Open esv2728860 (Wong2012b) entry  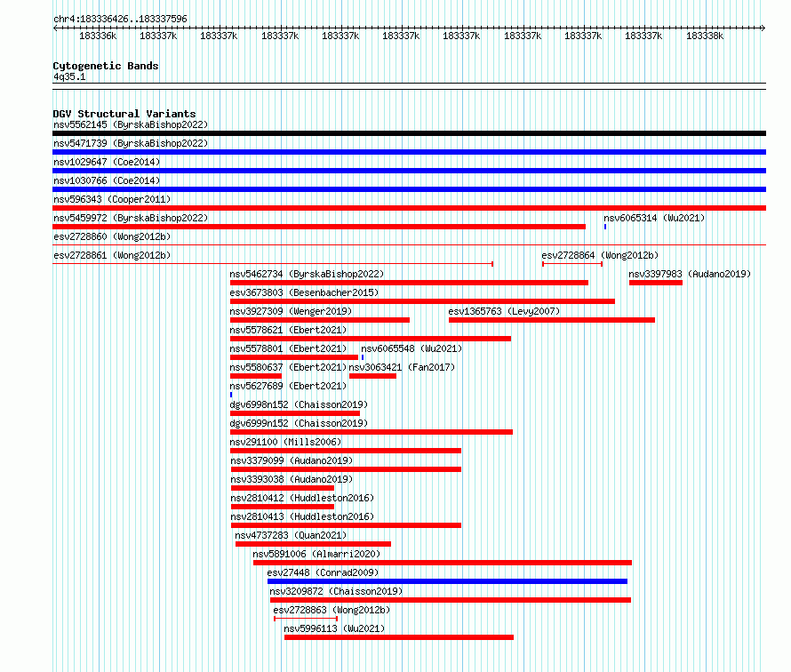[x=112, y=236]
